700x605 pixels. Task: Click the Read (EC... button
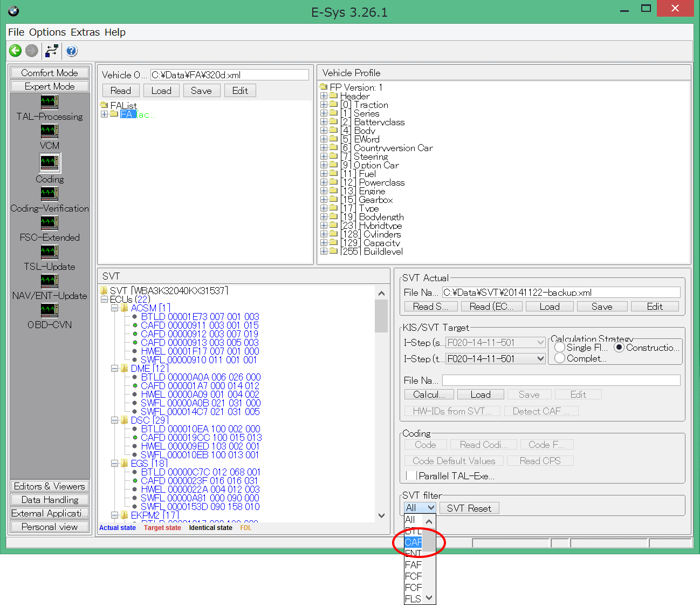click(491, 306)
